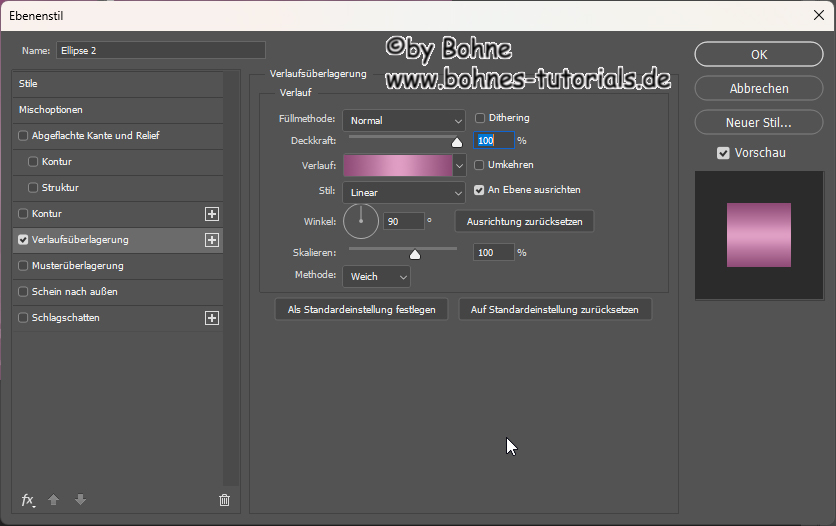This screenshot has width=836, height=526.
Task: Click the trash icon to delete effect
Action: (x=224, y=500)
